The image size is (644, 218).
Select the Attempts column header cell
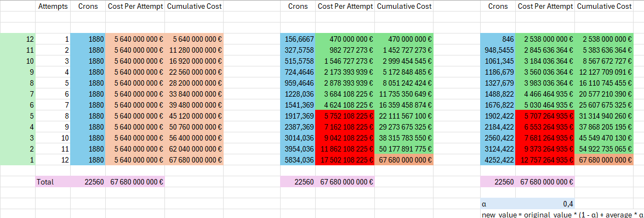(x=53, y=6)
